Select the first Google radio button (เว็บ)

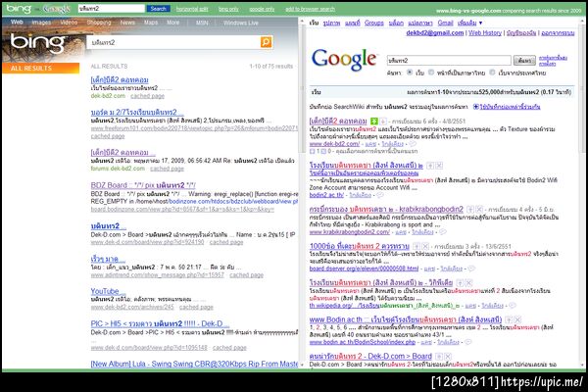click(410, 73)
